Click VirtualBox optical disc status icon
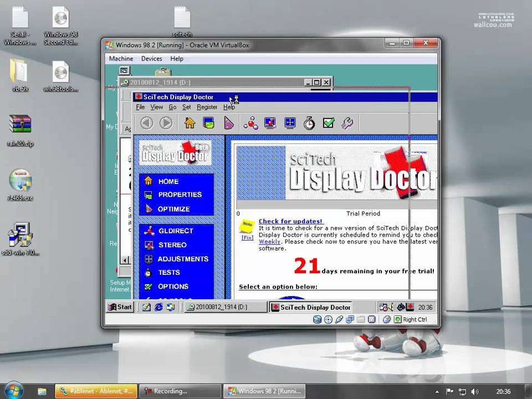Image resolution: width=532 pixels, height=399 pixels. 328,320
